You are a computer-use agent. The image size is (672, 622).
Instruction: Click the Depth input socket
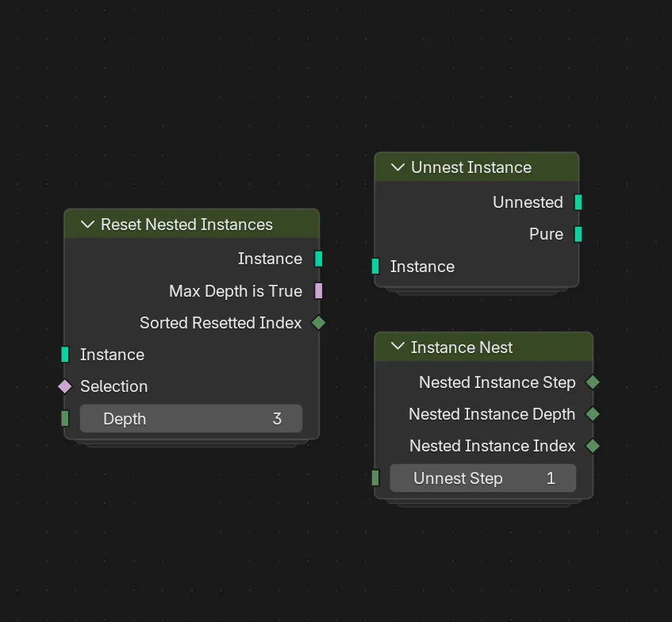click(x=65, y=418)
